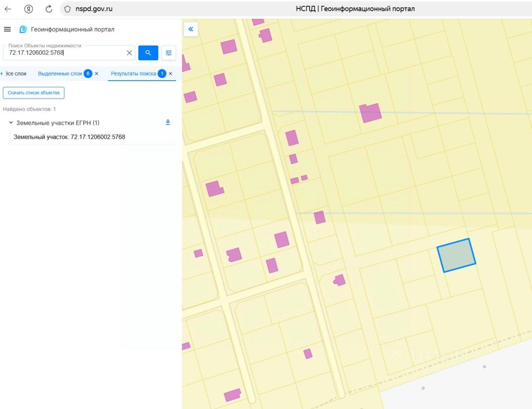Switch to the Все слои tab

click(16, 74)
